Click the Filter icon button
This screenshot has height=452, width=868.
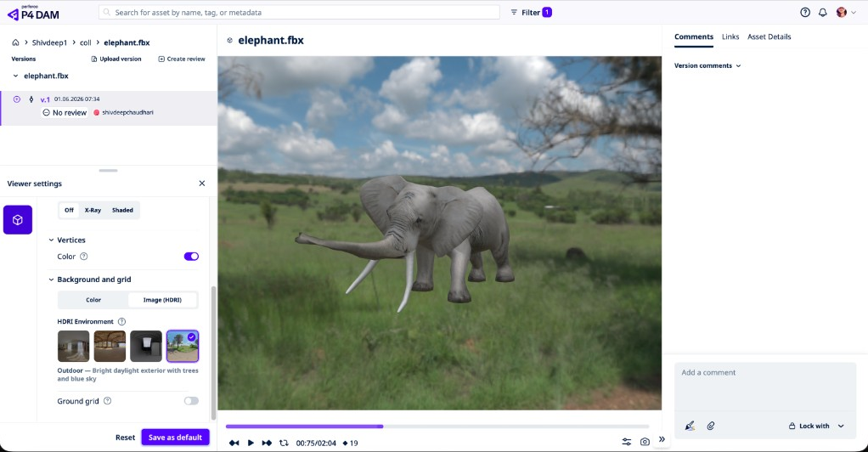point(531,12)
